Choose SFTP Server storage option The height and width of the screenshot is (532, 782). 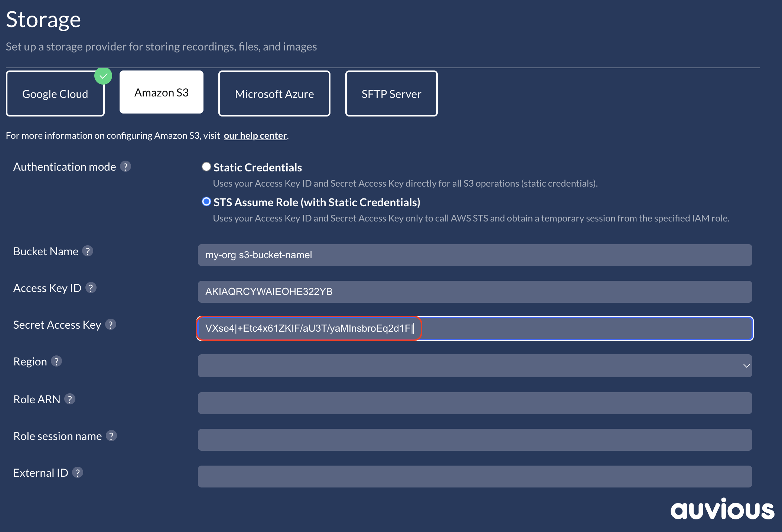tap(391, 94)
